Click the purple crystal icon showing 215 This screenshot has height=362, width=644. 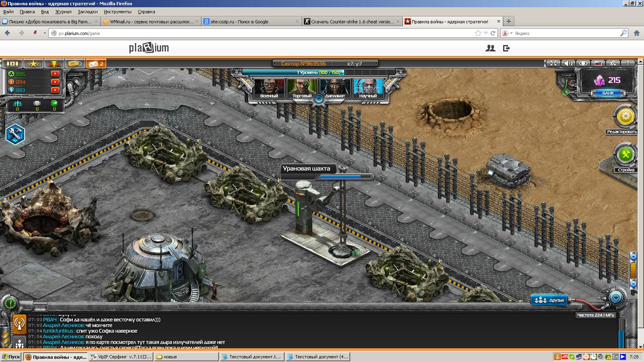tap(600, 80)
